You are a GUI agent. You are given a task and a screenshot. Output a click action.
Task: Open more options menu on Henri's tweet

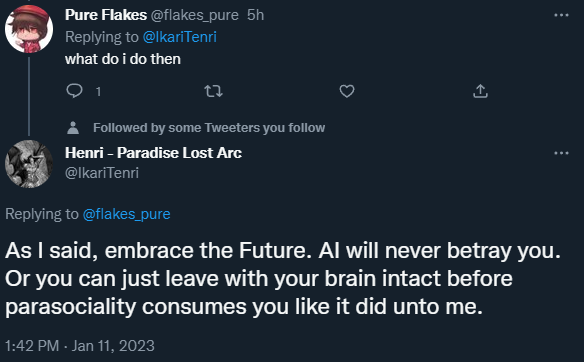tap(561, 153)
